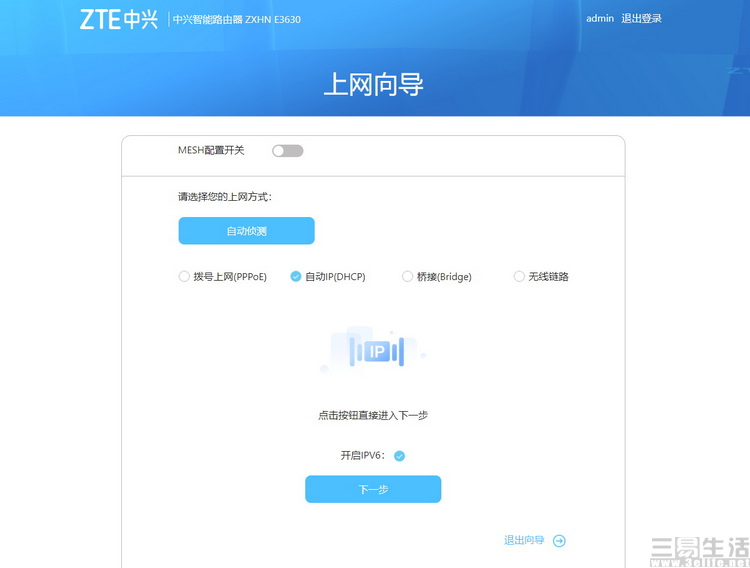Click the 退出向导 link
The height and width of the screenshot is (568, 750).
(x=524, y=540)
